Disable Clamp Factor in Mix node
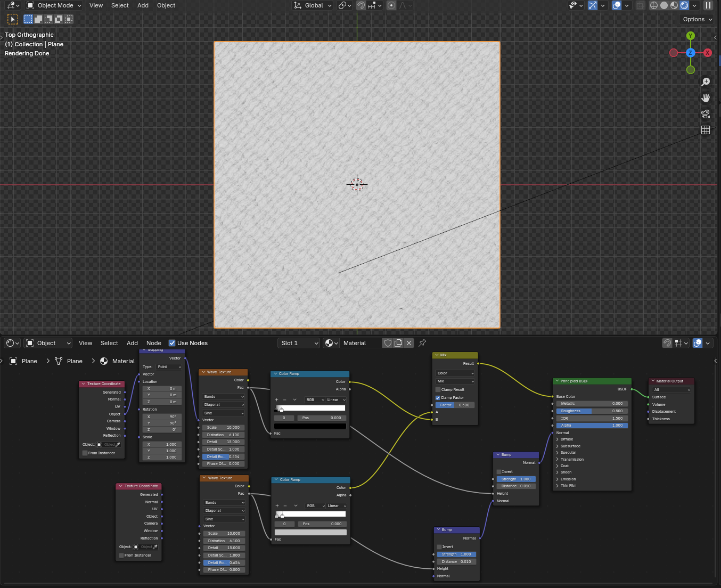 (x=438, y=397)
